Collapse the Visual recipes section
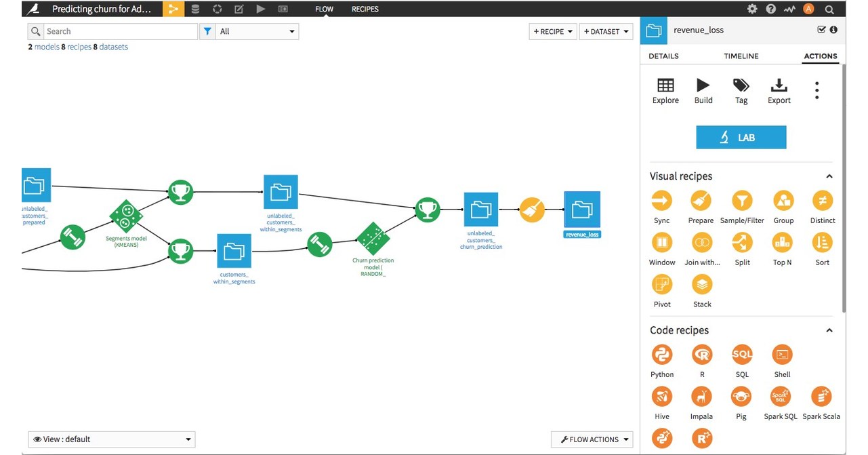868x455 pixels. coord(829,176)
